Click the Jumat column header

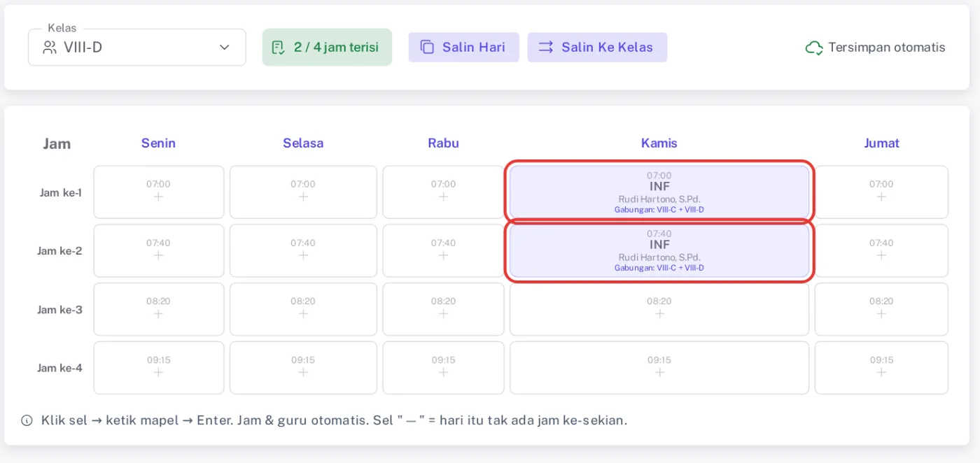pos(881,143)
